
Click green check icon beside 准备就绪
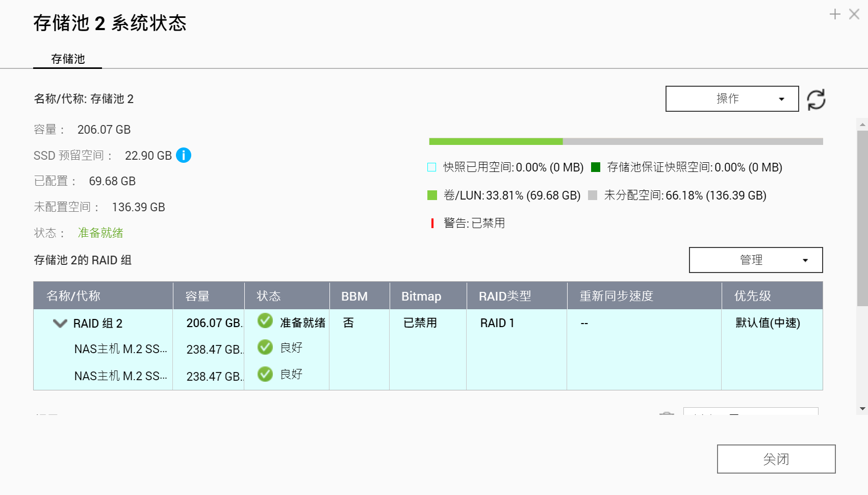[265, 321]
